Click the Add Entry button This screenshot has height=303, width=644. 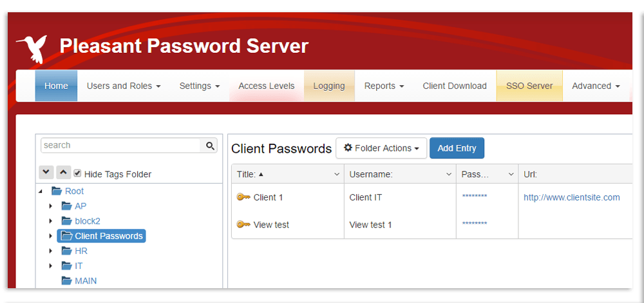457,148
